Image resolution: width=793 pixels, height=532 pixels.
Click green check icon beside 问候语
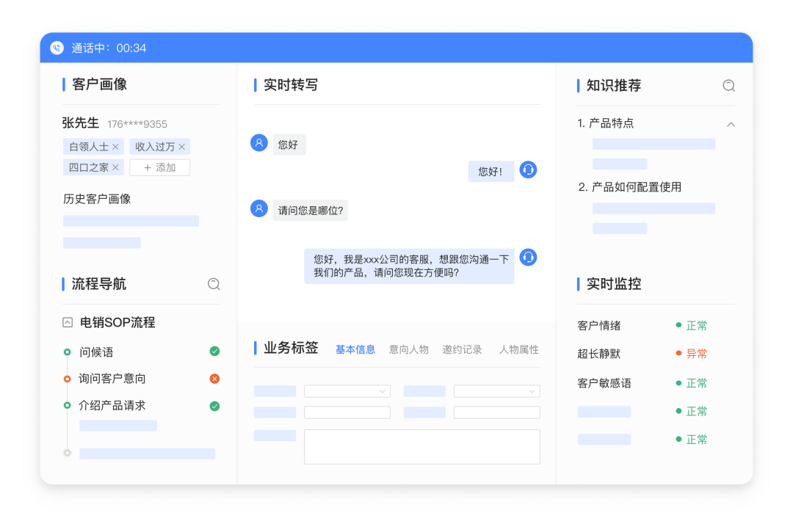[214, 351]
